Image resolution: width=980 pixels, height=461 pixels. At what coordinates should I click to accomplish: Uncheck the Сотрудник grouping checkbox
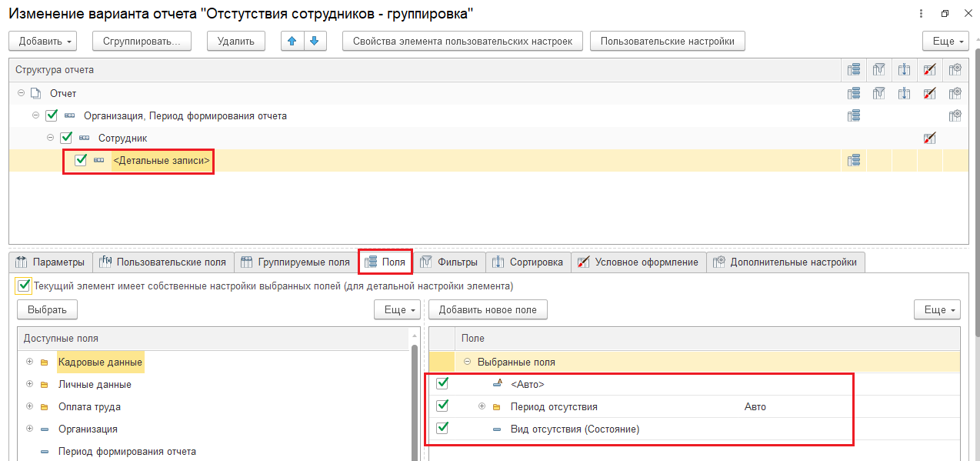pos(66,138)
